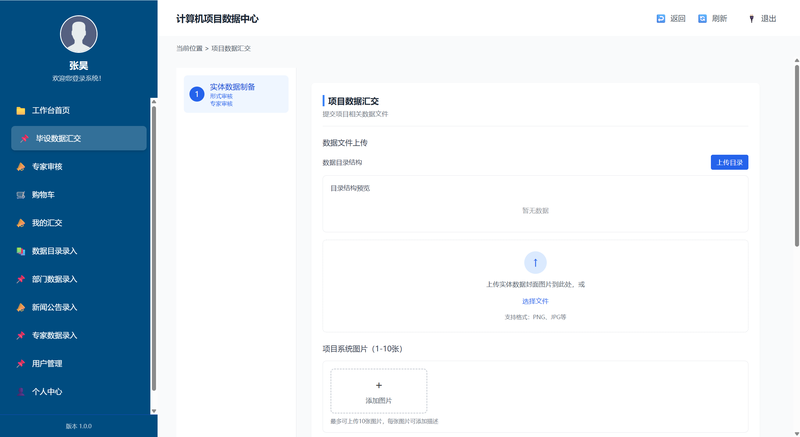This screenshot has width=800, height=437.
Task: Select step 1 实体数据制备
Action: (236, 94)
